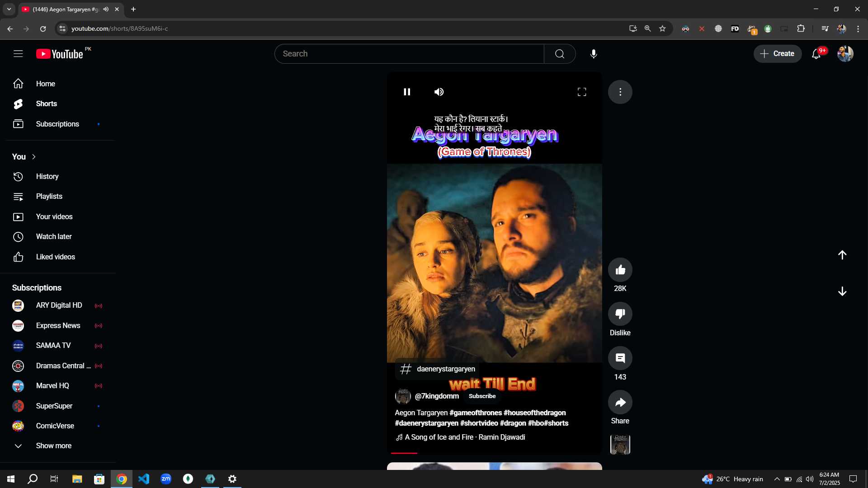The image size is (868, 488).
Task: Open the weather widget showing Heavy rain
Action: click(x=732, y=479)
